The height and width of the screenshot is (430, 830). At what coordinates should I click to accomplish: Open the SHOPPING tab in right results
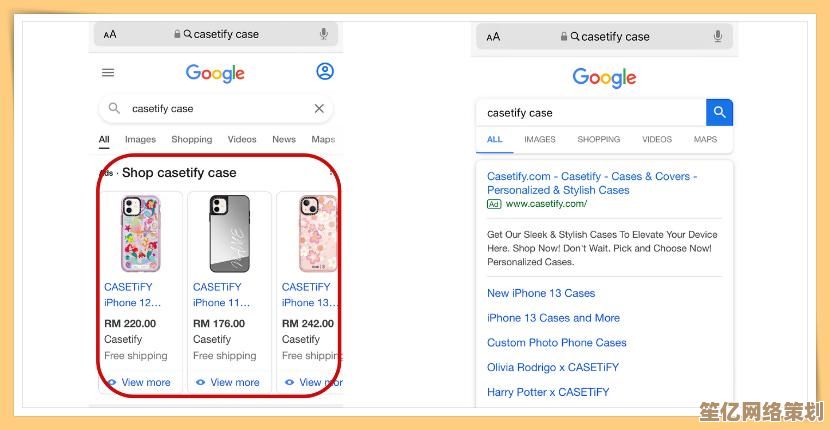click(x=599, y=139)
